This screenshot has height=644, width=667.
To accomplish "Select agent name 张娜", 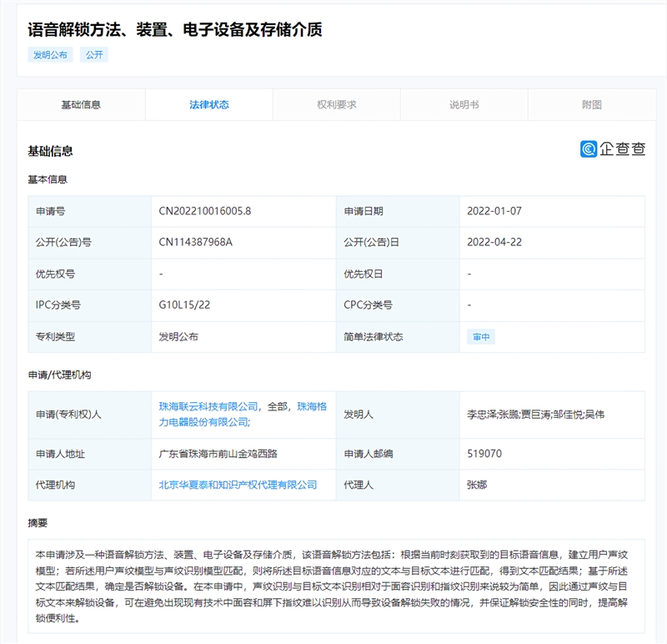I will point(477,485).
